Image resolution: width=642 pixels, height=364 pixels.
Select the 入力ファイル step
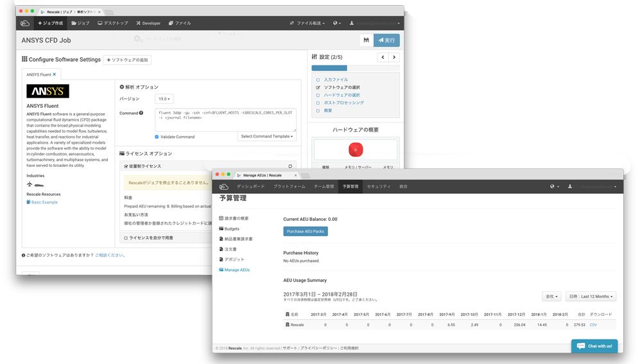click(336, 80)
